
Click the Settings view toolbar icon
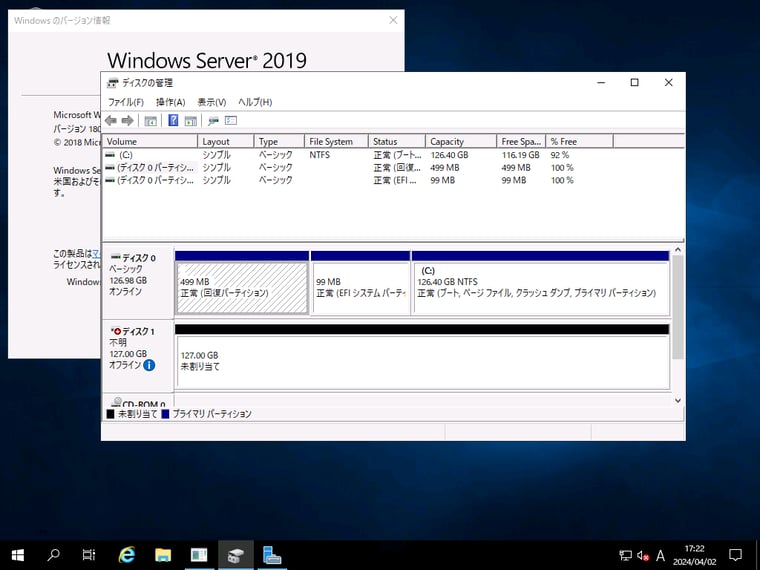click(231, 120)
